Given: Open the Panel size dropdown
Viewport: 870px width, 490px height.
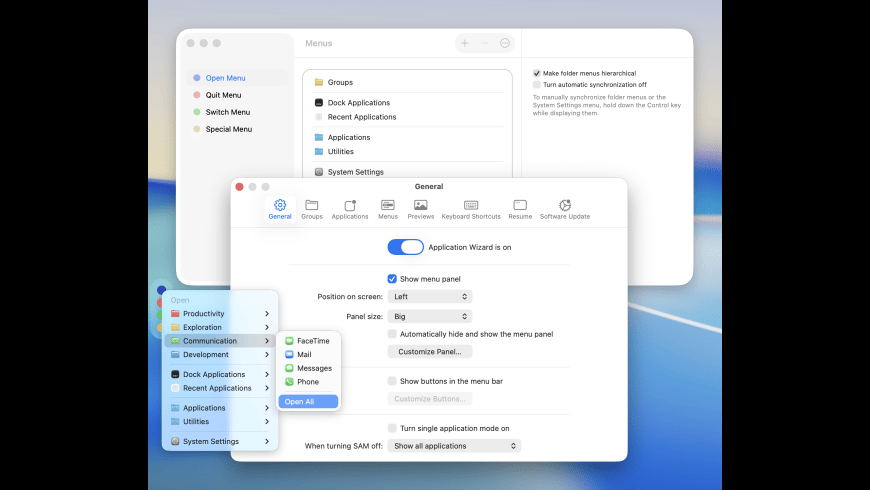Looking at the screenshot, I should [x=429, y=316].
